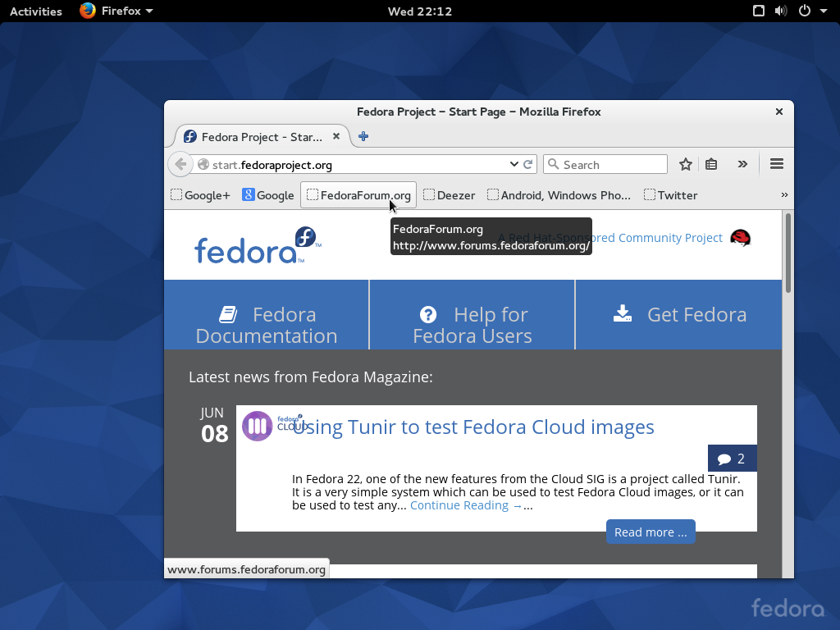The image size is (840, 630).
Task: Open the Firefox application menu in top bar
Action: [116, 11]
